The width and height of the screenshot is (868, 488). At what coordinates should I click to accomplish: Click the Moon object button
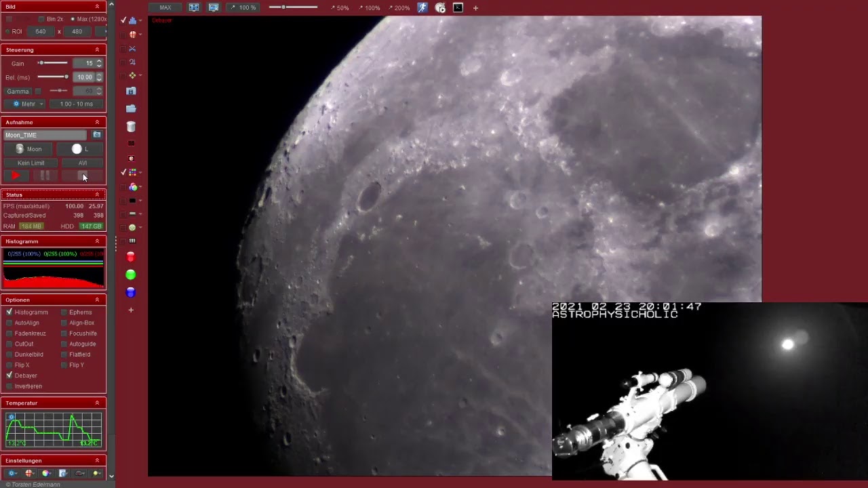tap(28, 148)
